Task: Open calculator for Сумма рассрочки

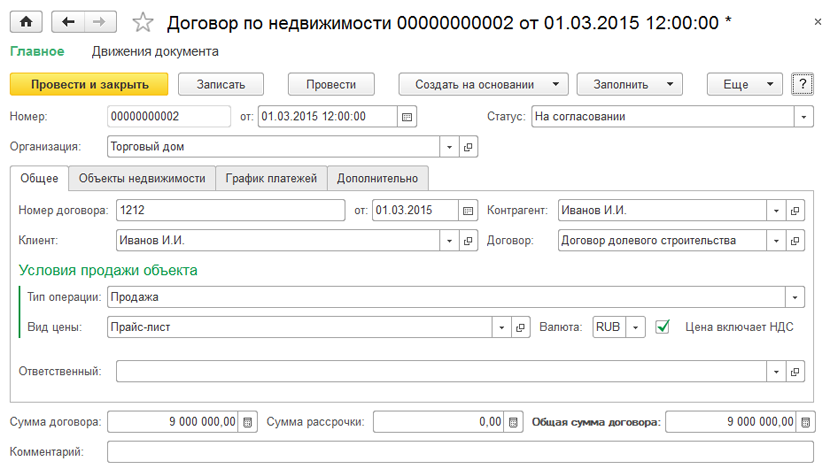Action: (514, 422)
